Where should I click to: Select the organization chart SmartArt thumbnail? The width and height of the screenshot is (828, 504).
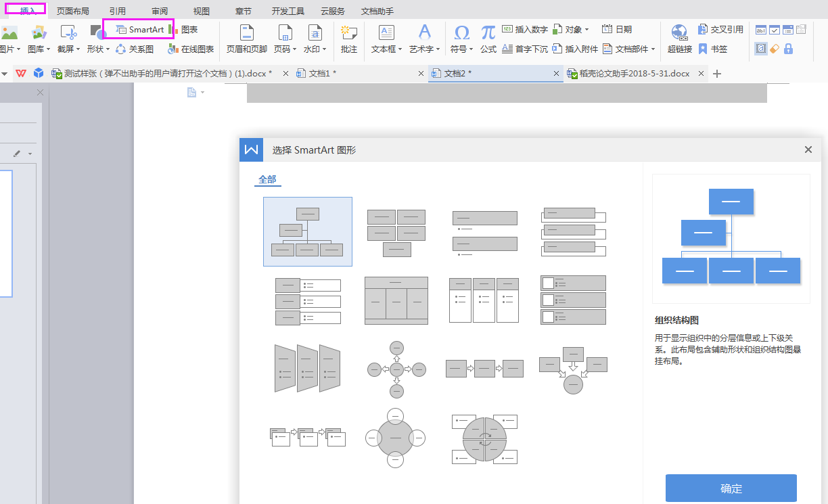308,231
